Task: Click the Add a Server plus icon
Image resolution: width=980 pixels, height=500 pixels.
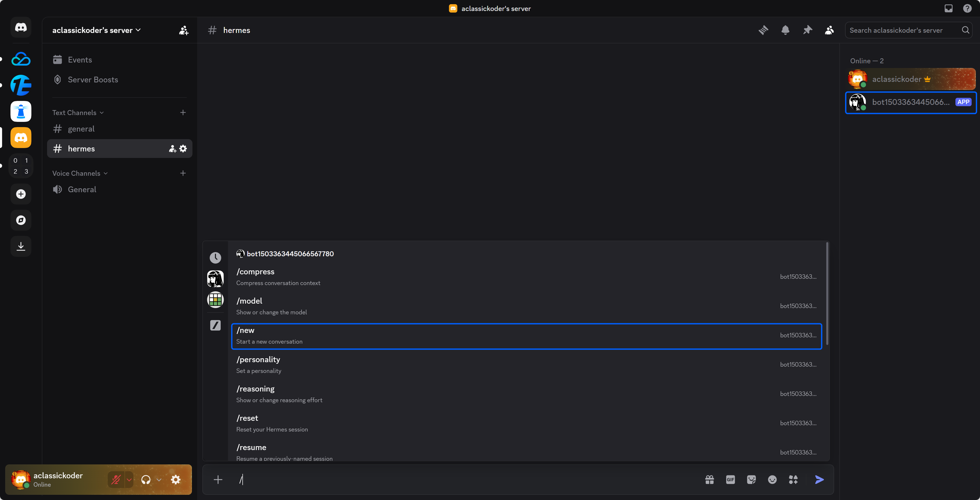Action: (x=21, y=194)
